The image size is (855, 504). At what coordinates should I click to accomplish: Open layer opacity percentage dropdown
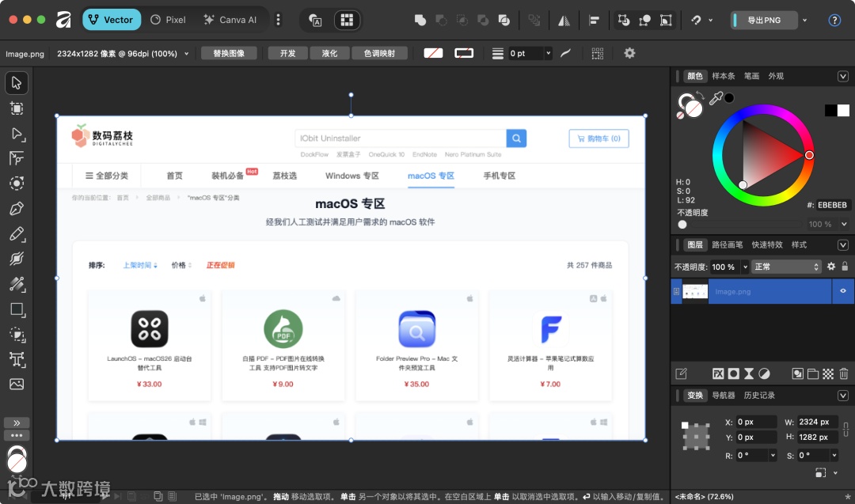pyautogui.click(x=745, y=267)
